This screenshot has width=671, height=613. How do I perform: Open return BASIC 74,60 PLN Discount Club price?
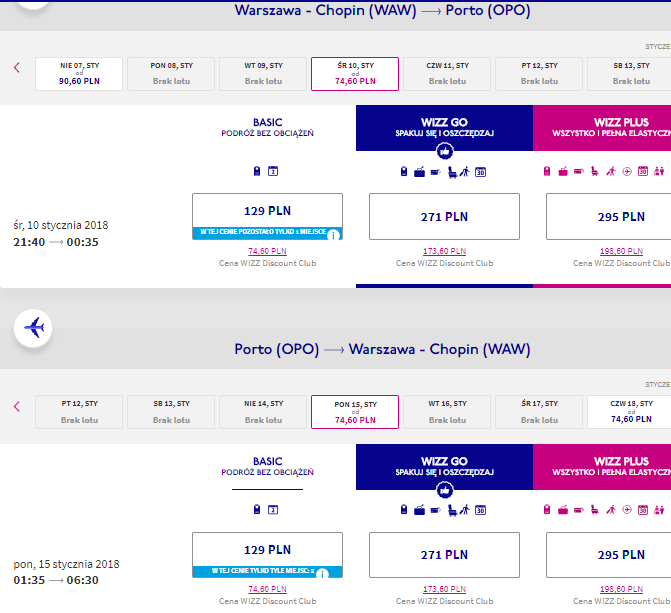[267, 589]
